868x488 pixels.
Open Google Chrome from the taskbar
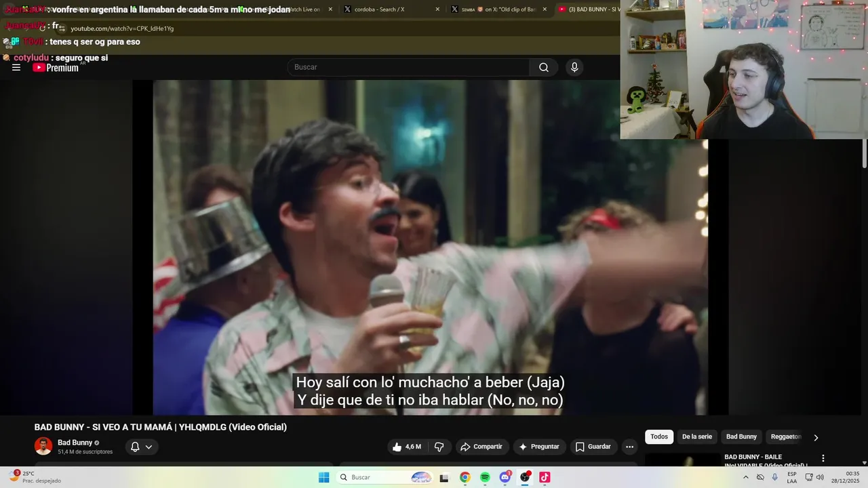tap(465, 477)
